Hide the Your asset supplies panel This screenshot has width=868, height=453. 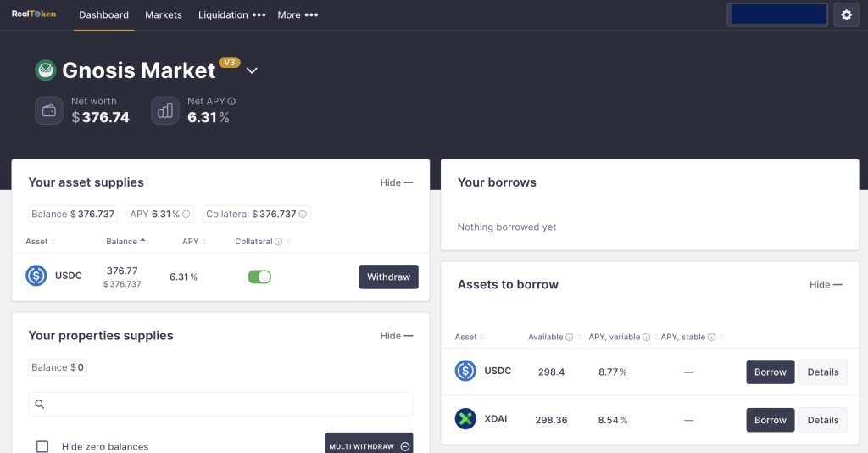click(397, 182)
